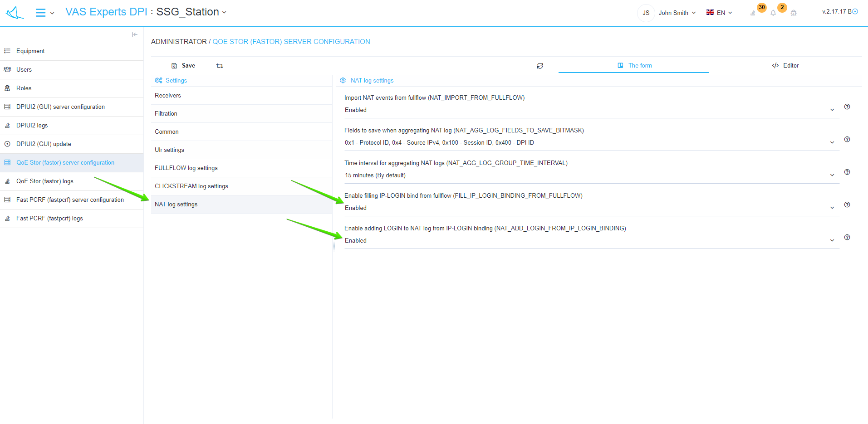This screenshot has width=868, height=424.
Task: Collapse the left sidebar with arrow icon
Action: pyautogui.click(x=134, y=34)
